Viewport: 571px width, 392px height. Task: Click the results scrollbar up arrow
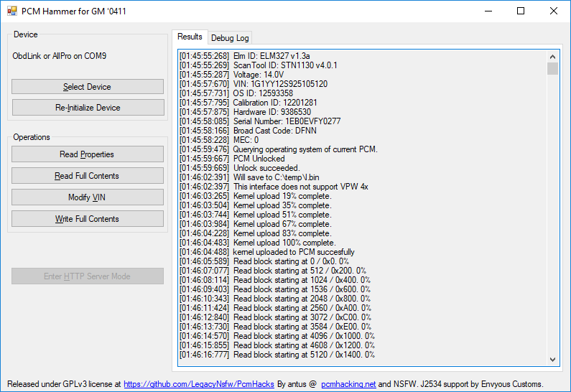click(x=552, y=56)
